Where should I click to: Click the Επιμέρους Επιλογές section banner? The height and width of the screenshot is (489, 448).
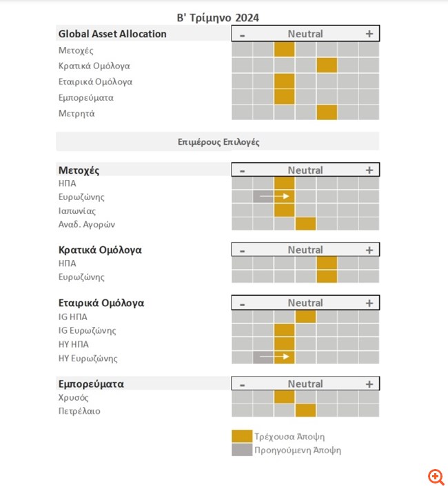pyautogui.click(x=218, y=141)
